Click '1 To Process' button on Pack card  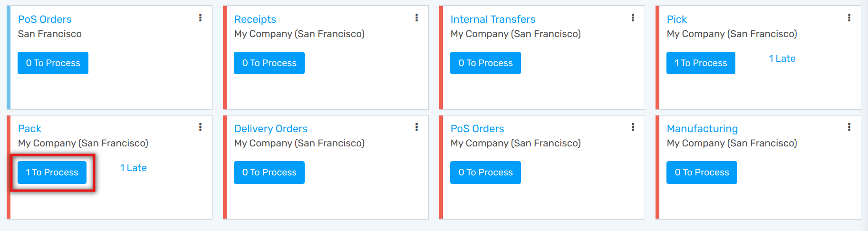pyautogui.click(x=52, y=172)
